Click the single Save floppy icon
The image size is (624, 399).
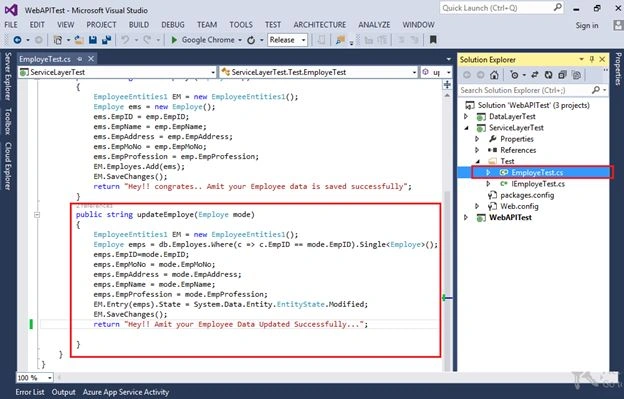93,40
